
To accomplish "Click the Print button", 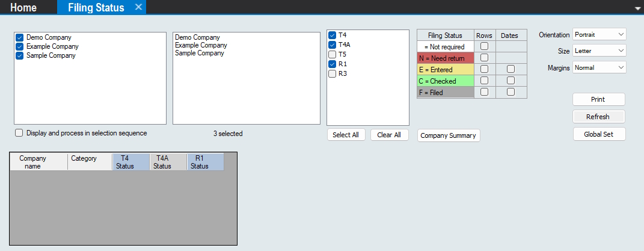I will point(598,99).
